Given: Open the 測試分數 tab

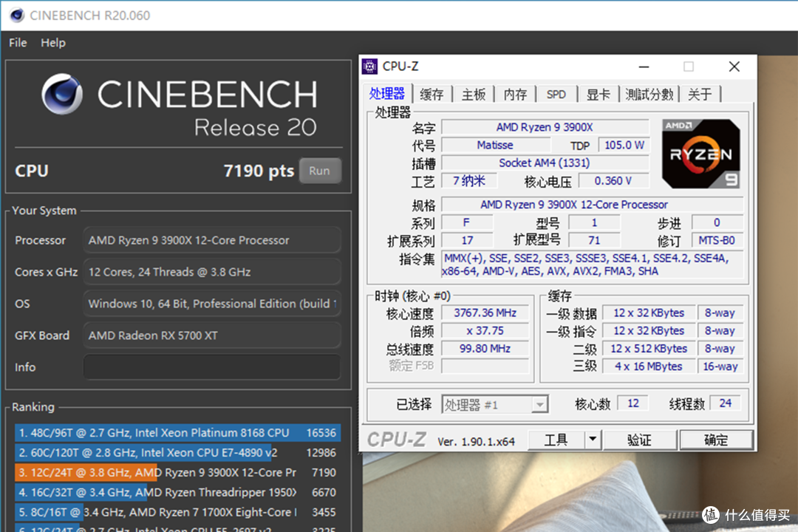Looking at the screenshot, I should (649, 94).
